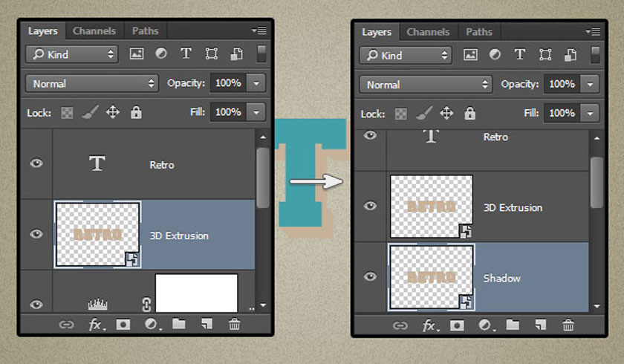The image size is (624, 364).
Task: Create new layer in left panel
Action: [x=207, y=324]
